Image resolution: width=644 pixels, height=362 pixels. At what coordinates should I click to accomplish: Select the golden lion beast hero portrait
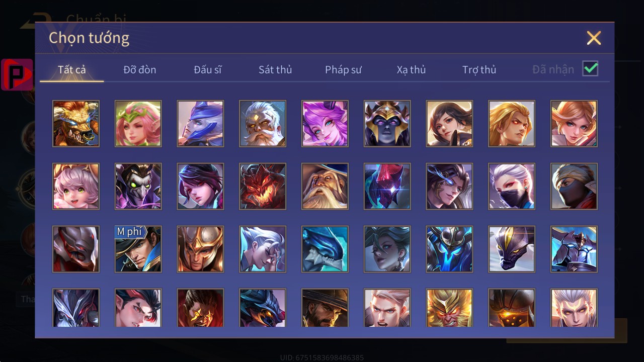76,123
